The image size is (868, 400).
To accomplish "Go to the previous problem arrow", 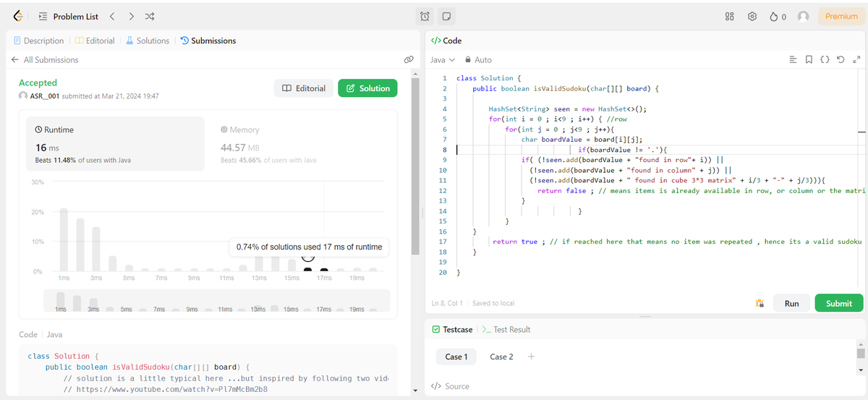I will [112, 16].
